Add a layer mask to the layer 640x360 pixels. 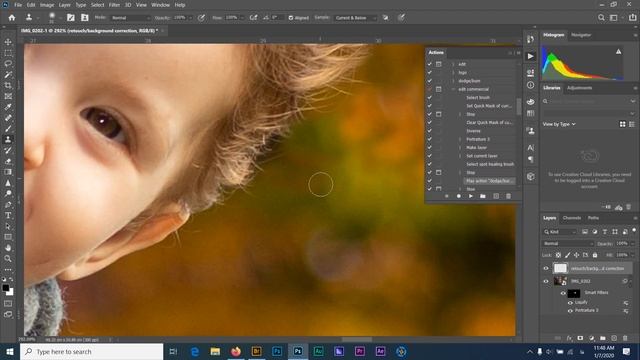580,338
